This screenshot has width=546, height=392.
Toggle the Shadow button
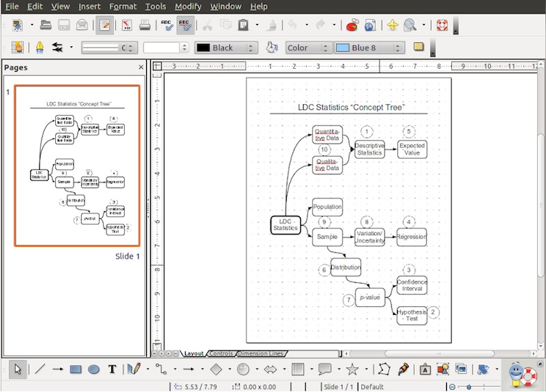(x=419, y=48)
